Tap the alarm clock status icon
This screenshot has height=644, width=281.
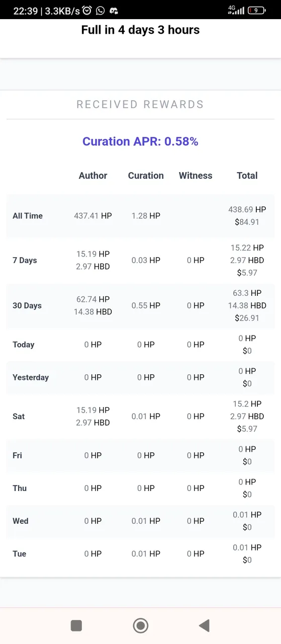pyautogui.click(x=87, y=11)
